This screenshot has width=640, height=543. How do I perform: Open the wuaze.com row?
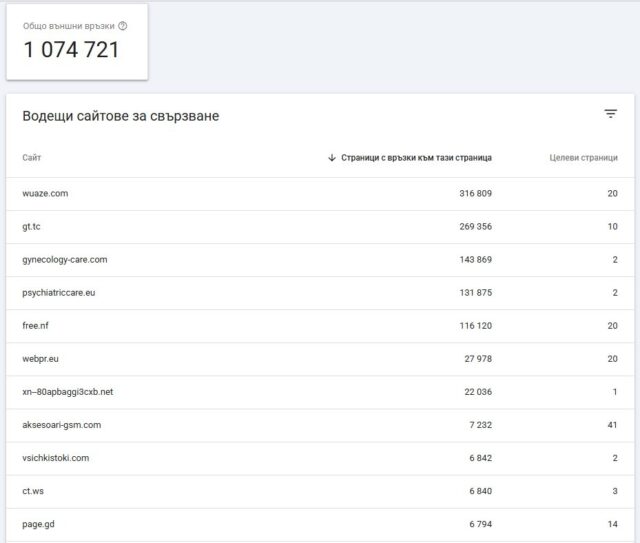tap(320, 194)
